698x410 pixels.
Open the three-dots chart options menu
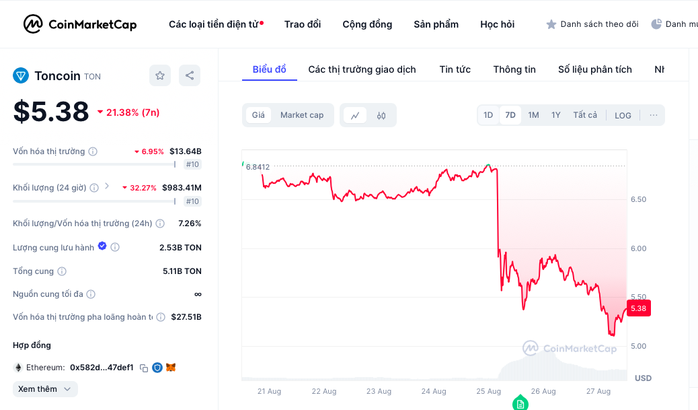(653, 115)
